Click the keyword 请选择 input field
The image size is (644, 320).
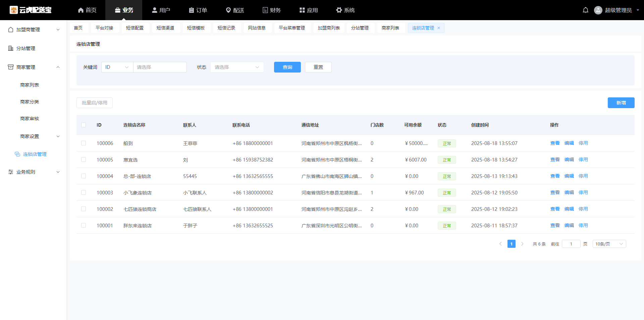point(160,67)
